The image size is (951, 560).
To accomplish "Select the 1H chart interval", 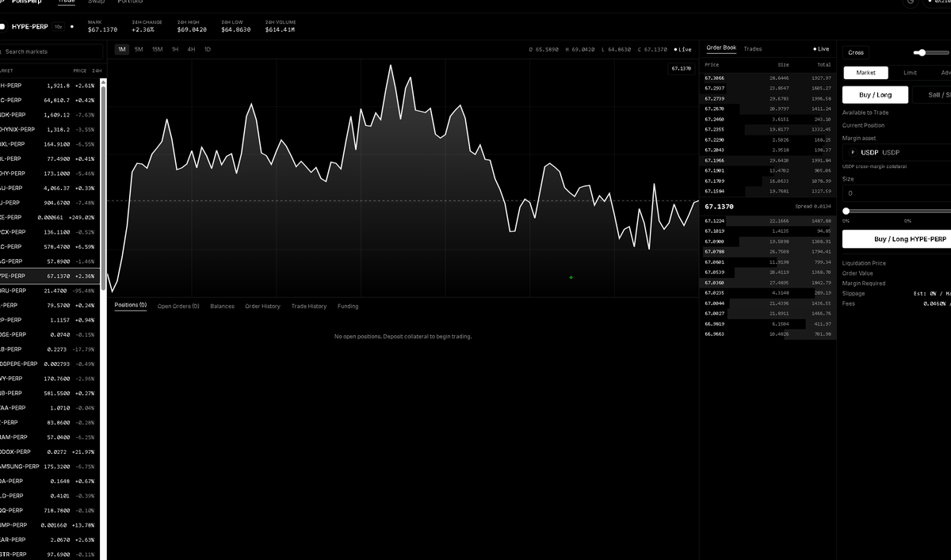I will coord(175,49).
